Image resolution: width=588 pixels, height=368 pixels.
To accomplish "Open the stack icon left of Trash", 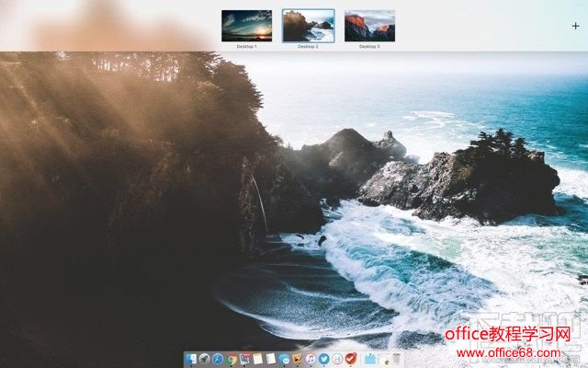I will click(384, 359).
